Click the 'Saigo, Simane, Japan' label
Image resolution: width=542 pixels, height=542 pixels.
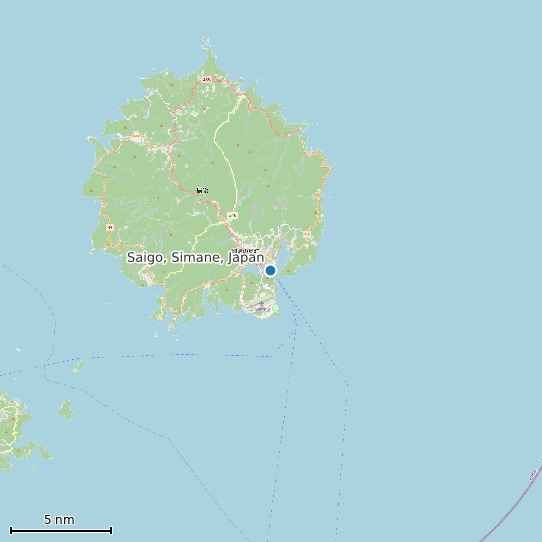click(196, 258)
